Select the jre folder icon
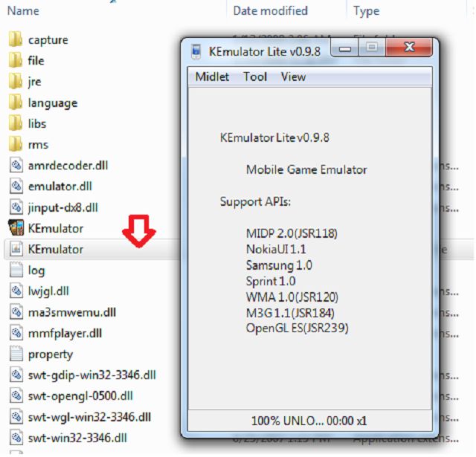This screenshot has height=457, width=476. coord(16,81)
